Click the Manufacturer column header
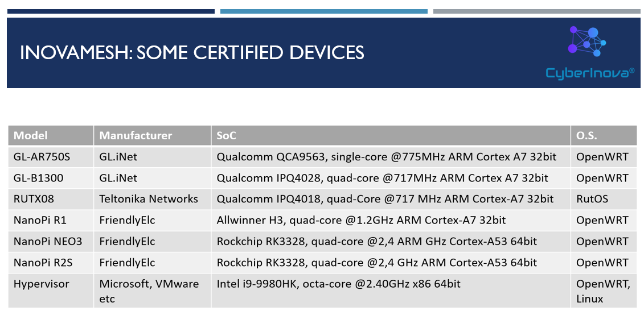 pos(136,136)
